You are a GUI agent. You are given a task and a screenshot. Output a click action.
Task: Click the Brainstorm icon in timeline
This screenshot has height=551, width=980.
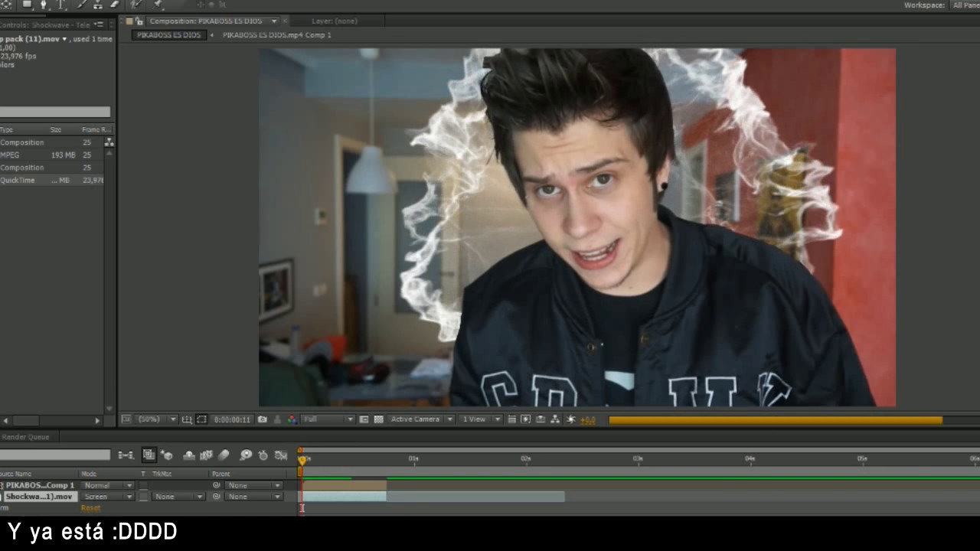[246, 455]
